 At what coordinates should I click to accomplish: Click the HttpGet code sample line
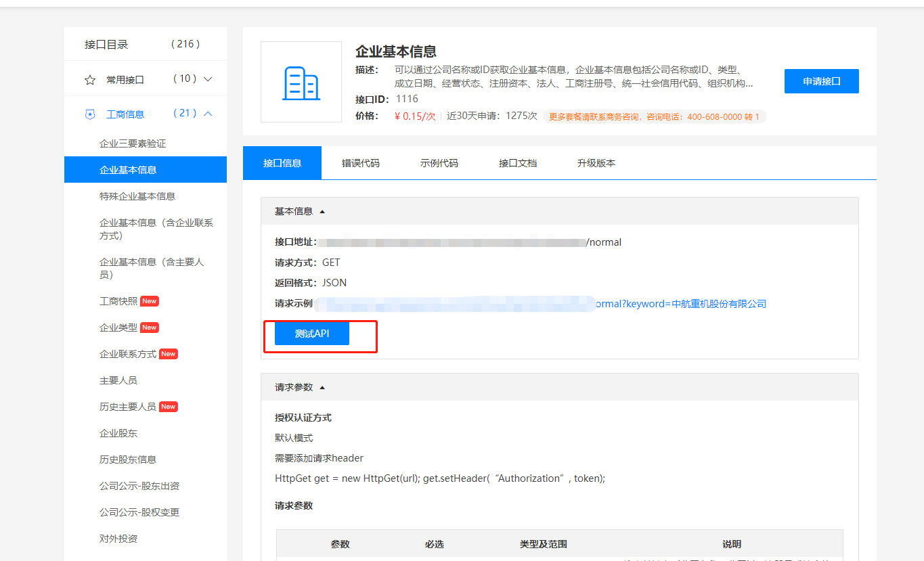tap(440, 478)
